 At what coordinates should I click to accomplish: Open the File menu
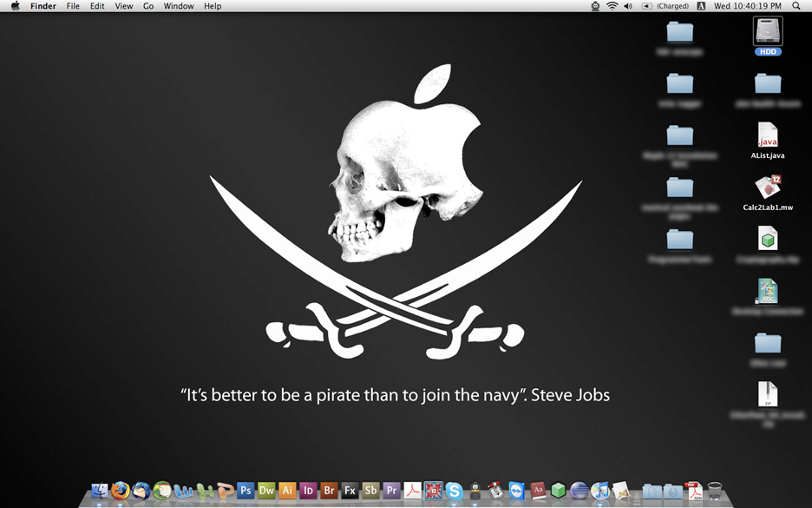[73, 6]
